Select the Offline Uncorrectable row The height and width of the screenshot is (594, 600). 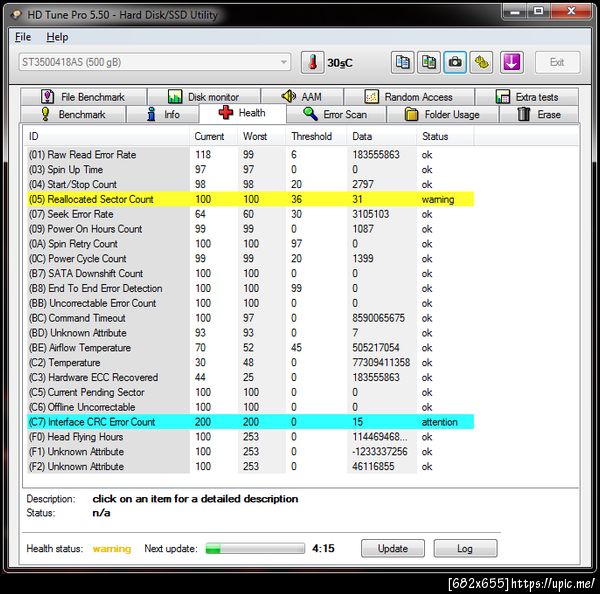point(250,407)
